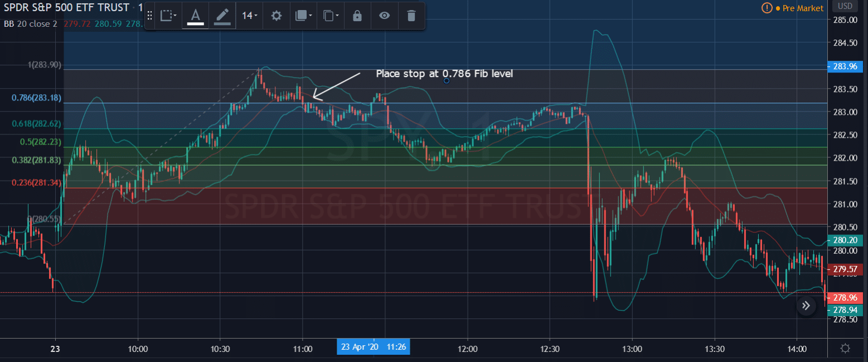Hide the drawing with the eye icon
The image size is (868, 362).
click(384, 16)
